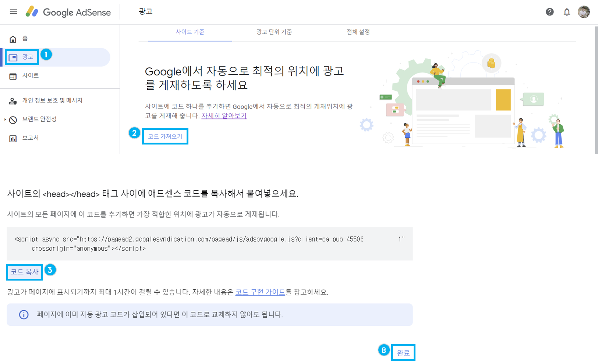598x364 pixels.
Task: Switch to the 광고 단위 기준 tab
Action: [274, 32]
